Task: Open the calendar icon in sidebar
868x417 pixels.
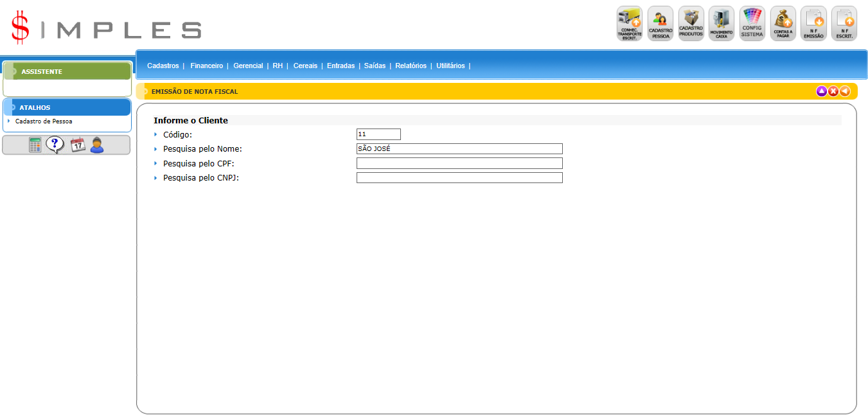Action: pos(78,145)
